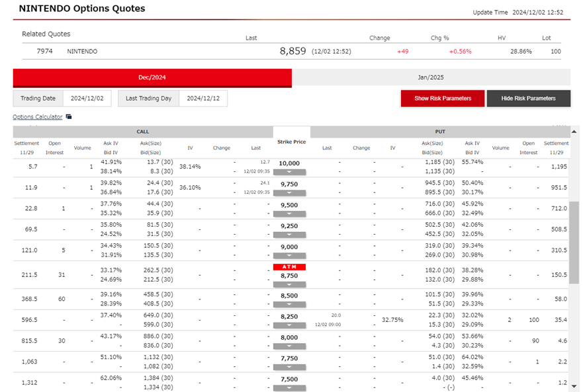Click stock code 7974

click(44, 51)
